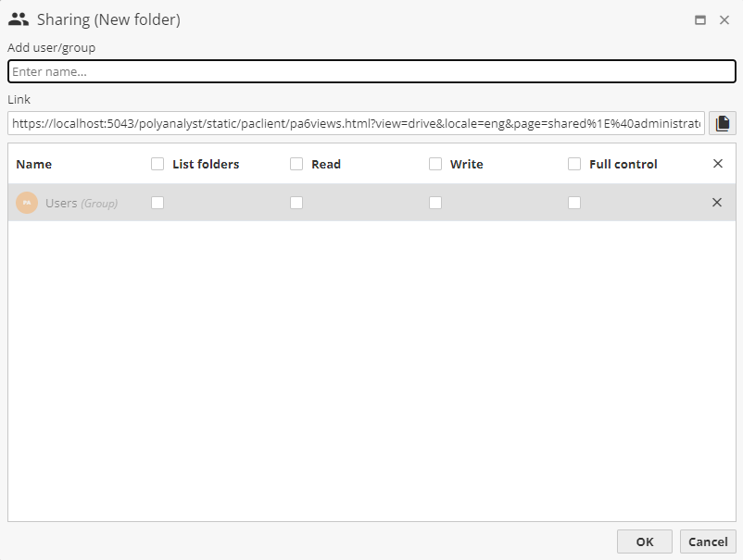Grant Full control to Users group
Viewport: 743px width, 560px height.
pos(574,203)
